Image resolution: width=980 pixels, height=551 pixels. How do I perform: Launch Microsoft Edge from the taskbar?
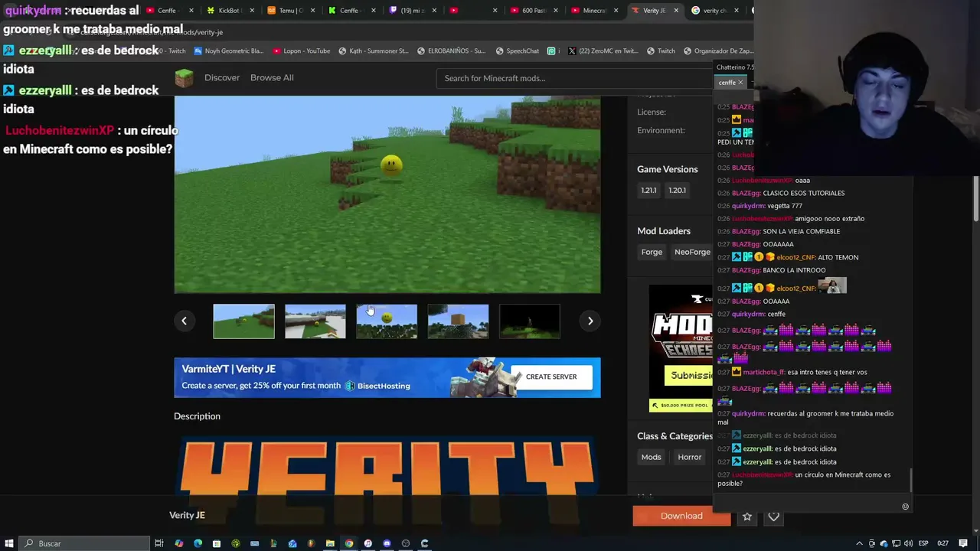point(198,543)
